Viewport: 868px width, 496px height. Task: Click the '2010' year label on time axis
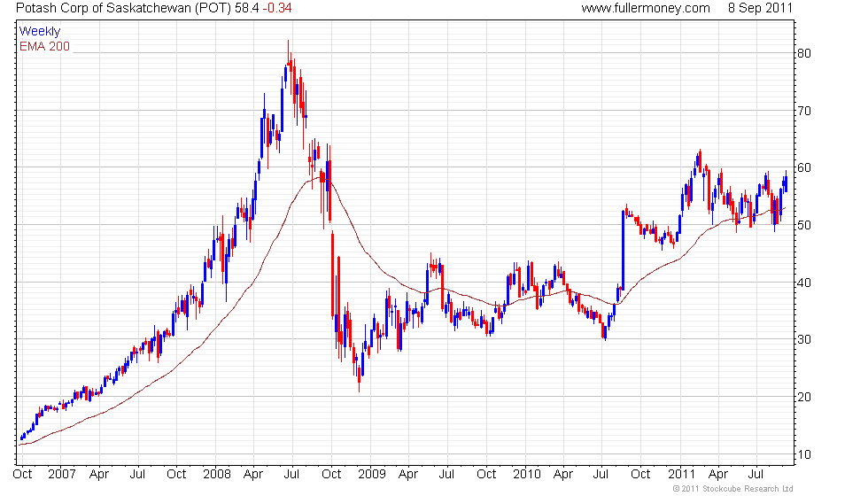pyautogui.click(x=526, y=475)
